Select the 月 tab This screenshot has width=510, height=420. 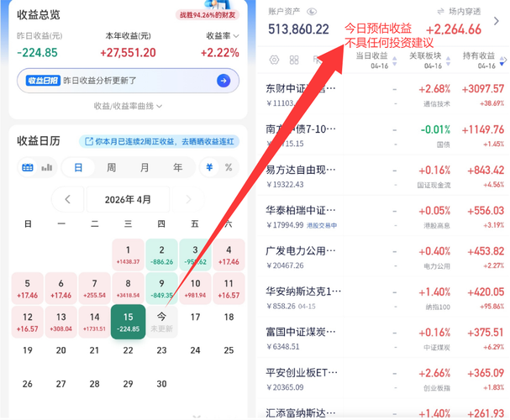tap(145, 167)
